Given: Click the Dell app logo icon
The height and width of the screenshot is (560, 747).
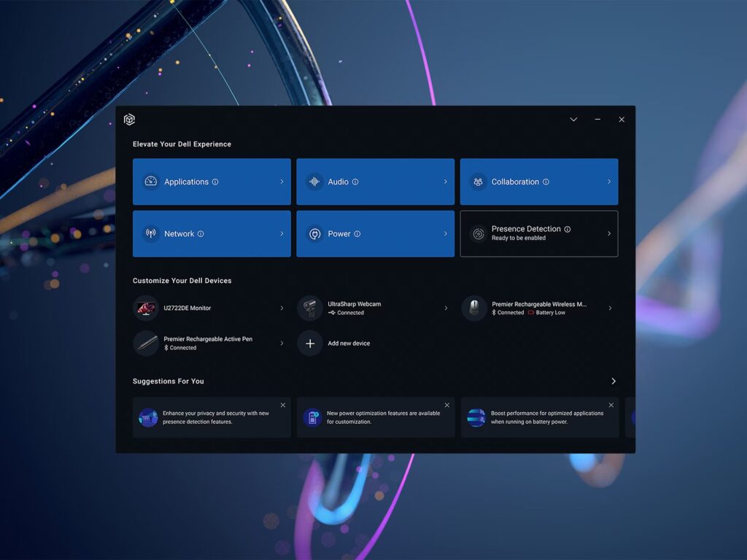Looking at the screenshot, I should click(x=129, y=120).
